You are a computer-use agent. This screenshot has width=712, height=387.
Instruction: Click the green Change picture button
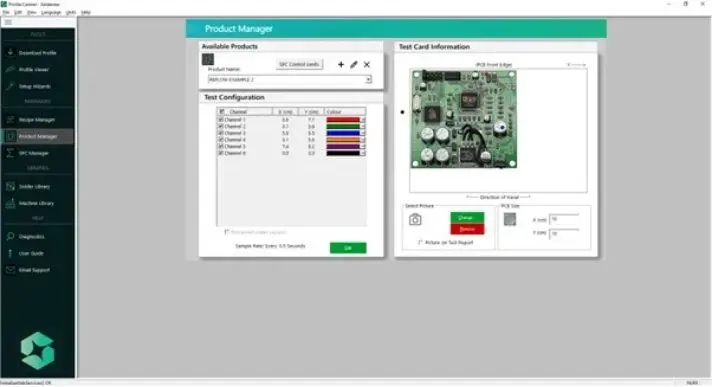[x=467, y=218]
